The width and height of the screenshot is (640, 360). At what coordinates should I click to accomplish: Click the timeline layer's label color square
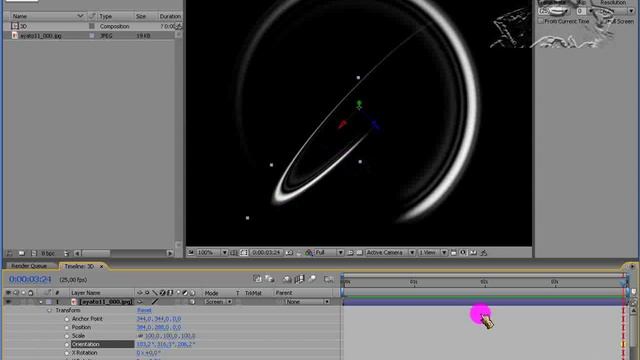[49, 302]
